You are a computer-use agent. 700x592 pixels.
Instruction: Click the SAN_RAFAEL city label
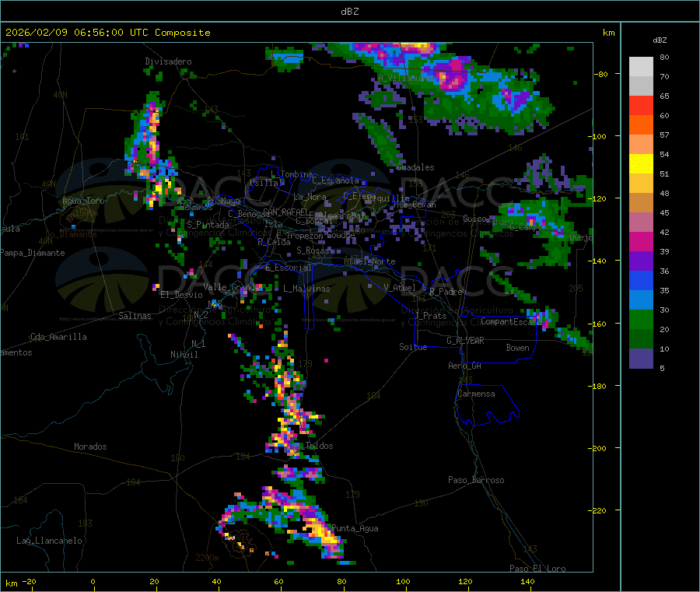285,212
